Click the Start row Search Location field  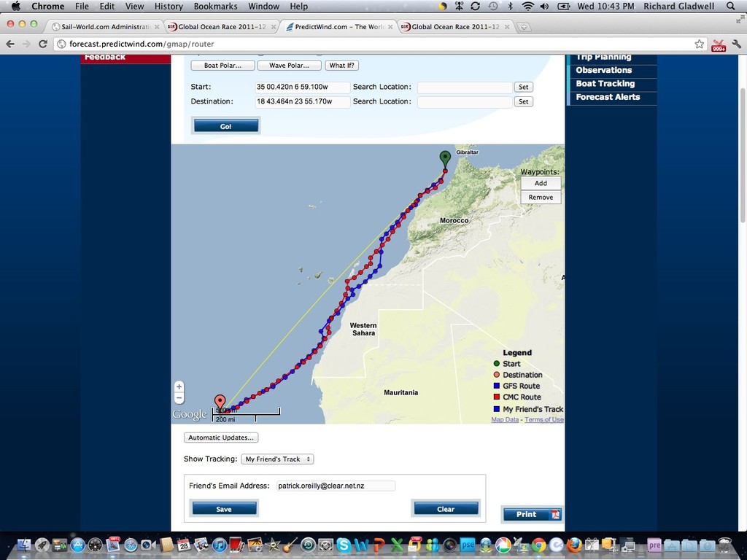click(x=465, y=87)
